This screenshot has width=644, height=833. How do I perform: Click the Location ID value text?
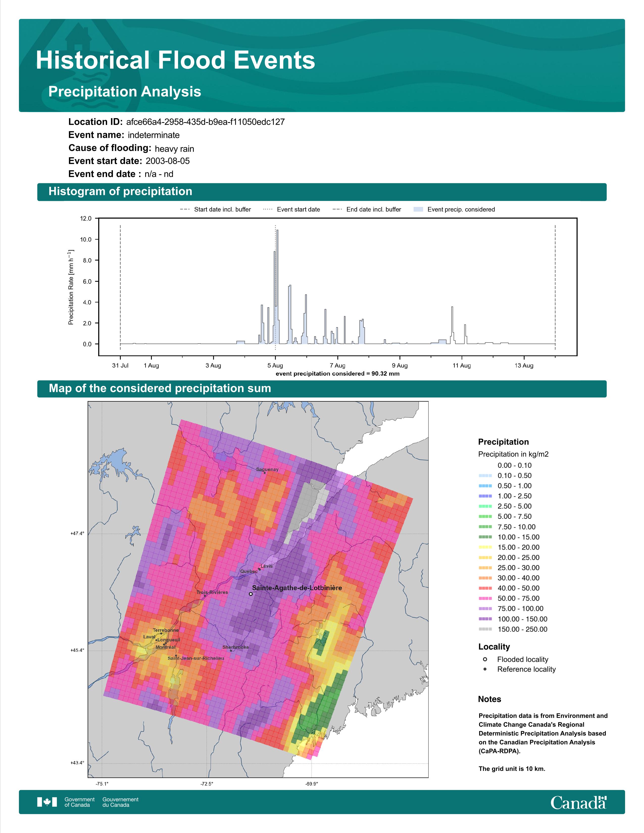tap(205, 122)
